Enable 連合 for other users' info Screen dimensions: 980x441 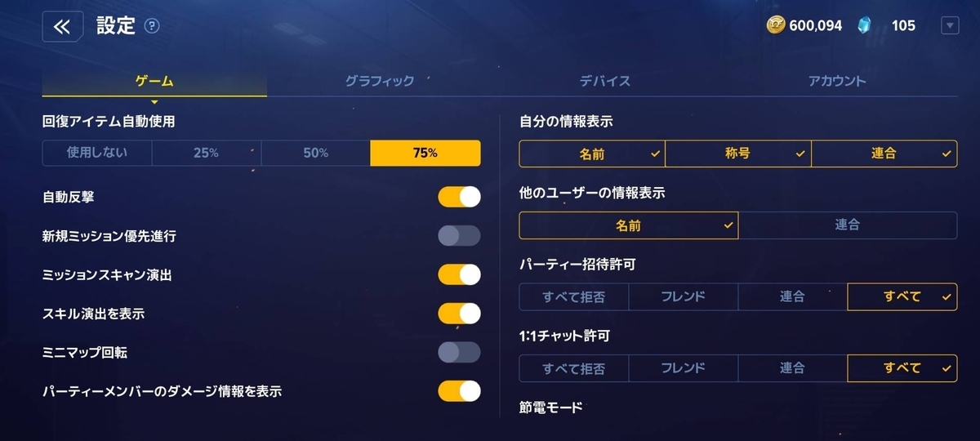pyautogui.click(x=848, y=225)
